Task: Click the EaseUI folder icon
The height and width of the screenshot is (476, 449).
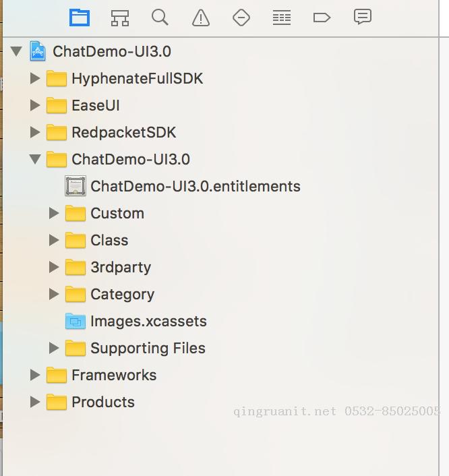Action: [57, 105]
